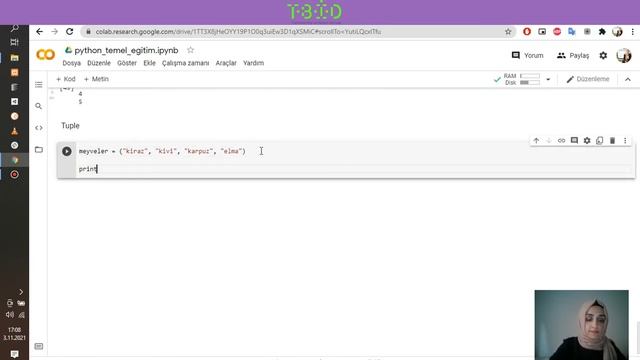Open more cell actions menu
Image resolution: width=640 pixels, height=360 pixels.
pos(625,140)
